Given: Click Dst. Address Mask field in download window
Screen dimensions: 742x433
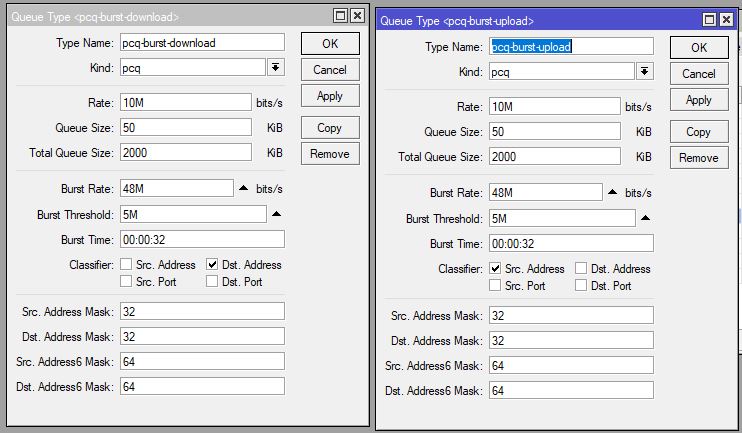Looking at the screenshot, I should click(202, 336).
